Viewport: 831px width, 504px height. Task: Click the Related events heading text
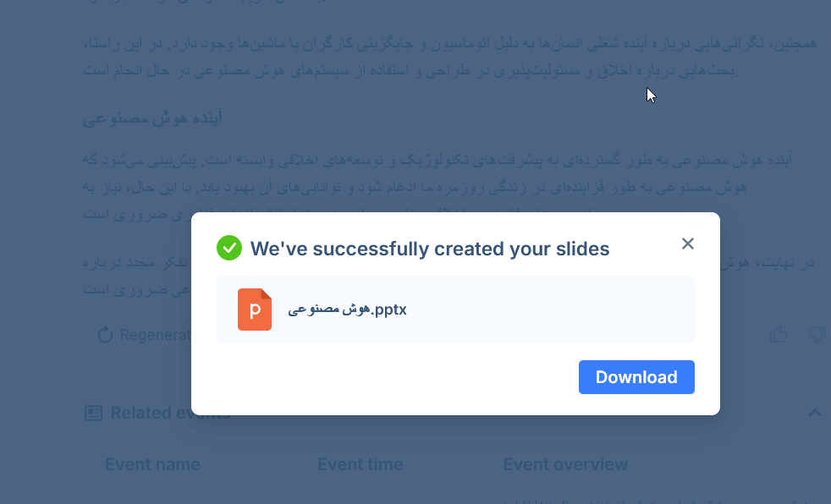169,413
